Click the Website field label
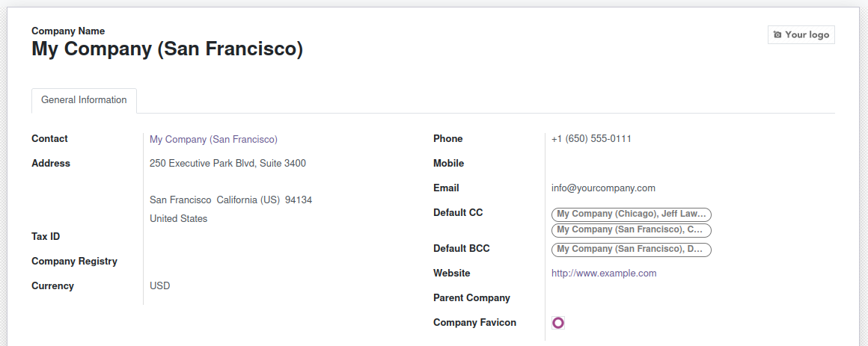Image resolution: width=868 pixels, height=346 pixels. 452,273
